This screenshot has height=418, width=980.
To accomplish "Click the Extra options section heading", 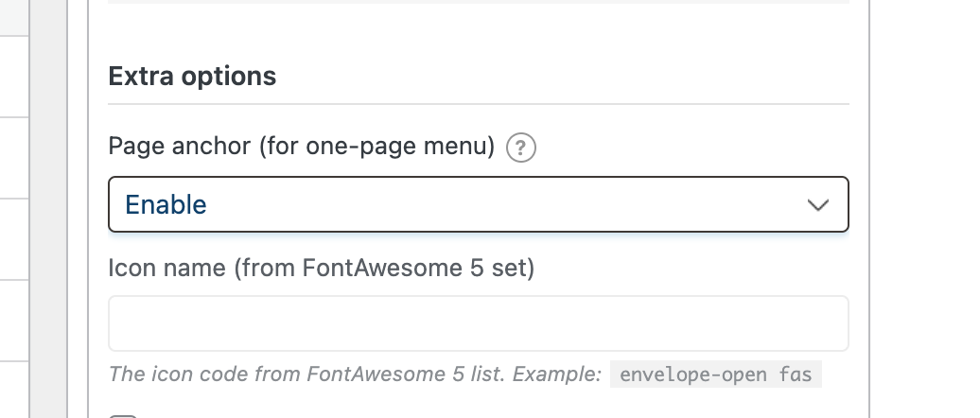I will pos(192,77).
